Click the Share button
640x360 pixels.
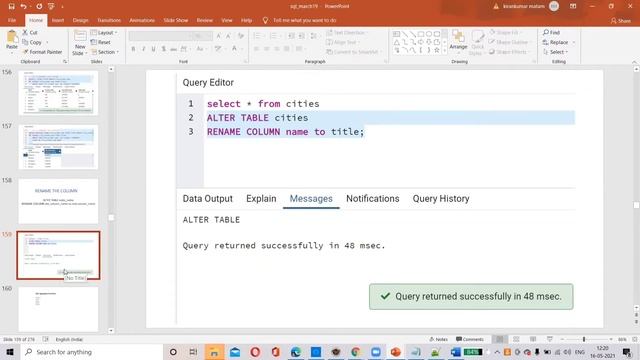pos(621,20)
